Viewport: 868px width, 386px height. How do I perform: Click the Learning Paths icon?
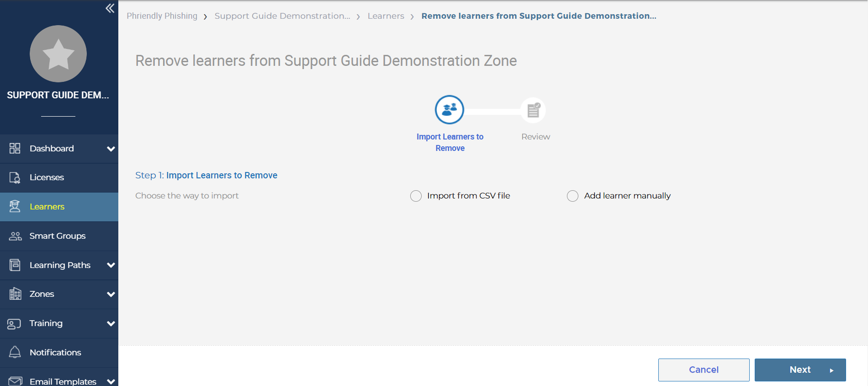coord(15,265)
